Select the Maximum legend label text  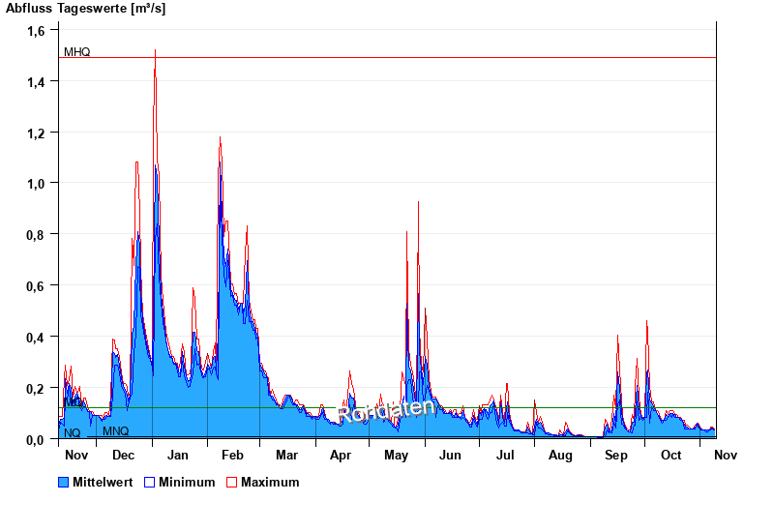tap(270, 482)
